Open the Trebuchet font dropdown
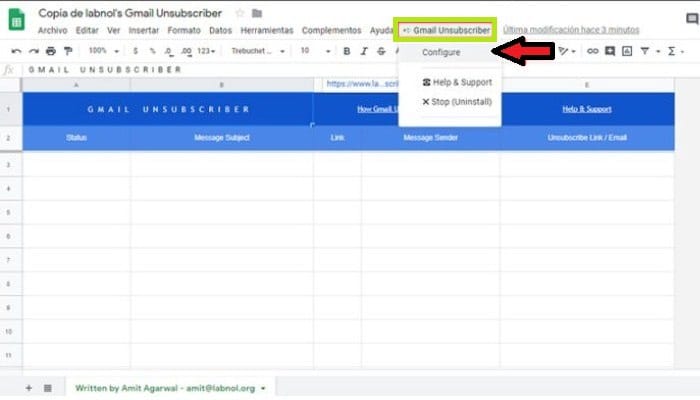The image size is (700, 400). [258, 51]
